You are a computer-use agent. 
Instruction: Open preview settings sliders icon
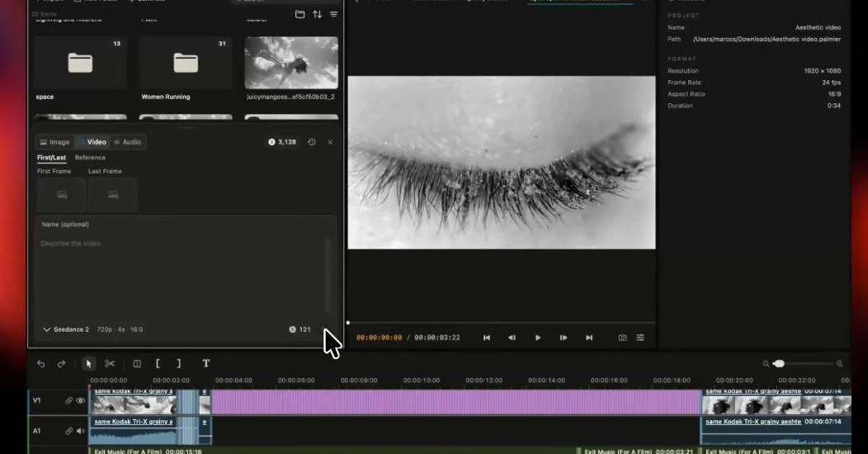(640, 338)
